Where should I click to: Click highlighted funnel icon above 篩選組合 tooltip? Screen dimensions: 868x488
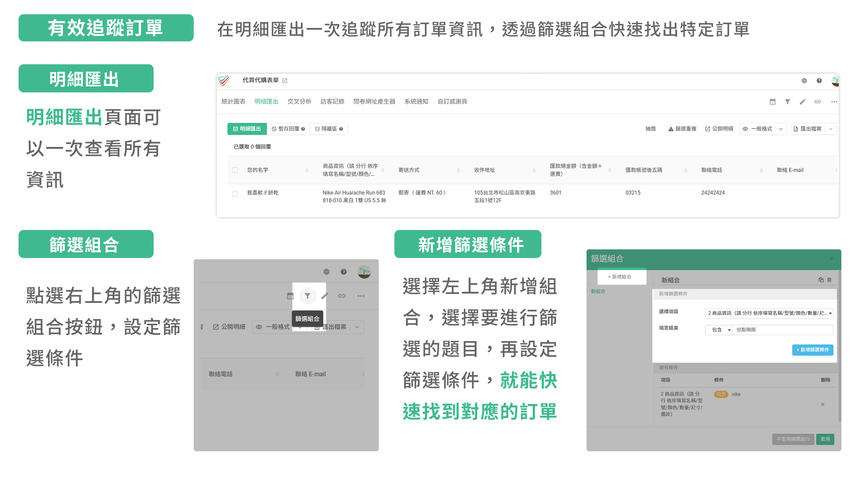(308, 296)
